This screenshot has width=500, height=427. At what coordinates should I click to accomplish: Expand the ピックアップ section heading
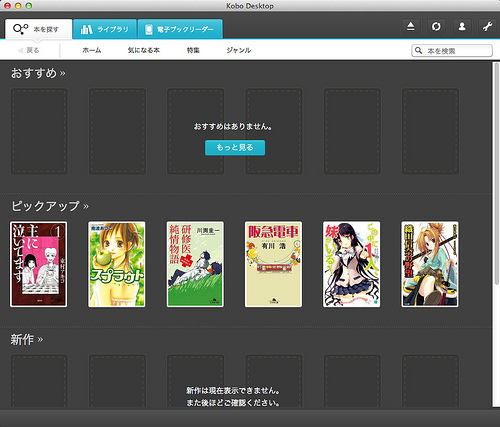(50, 206)
